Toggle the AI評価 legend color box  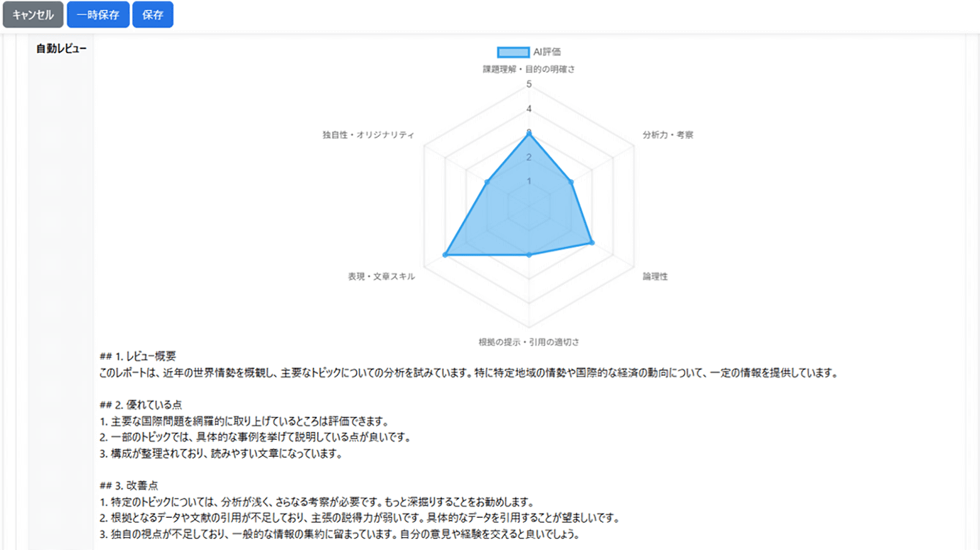tap(513, 52)
